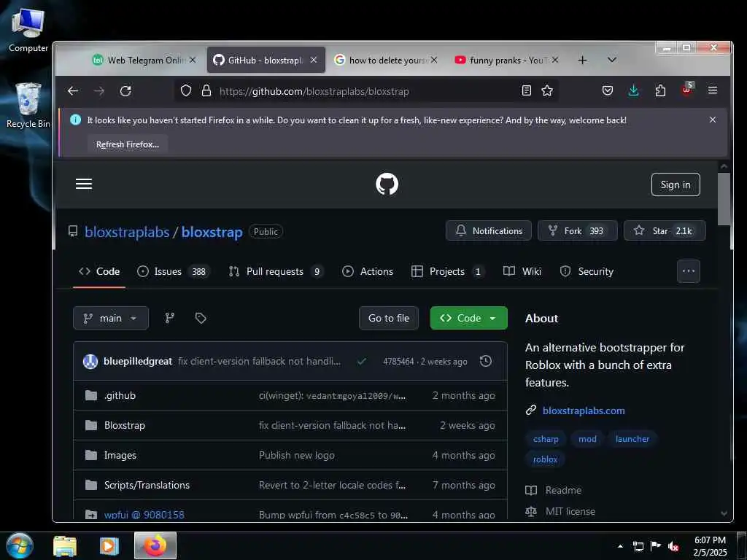The image size is (747, 560).
Task: Click the Notifications button
Action: click(489, 231)
